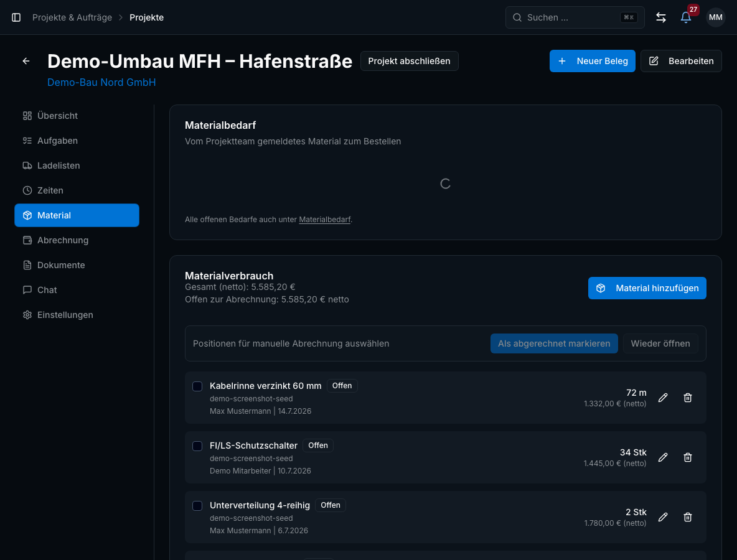737x560 pixels.
Task: Click the 1.332,00 € (netto) amount
Action: (615, 404)
